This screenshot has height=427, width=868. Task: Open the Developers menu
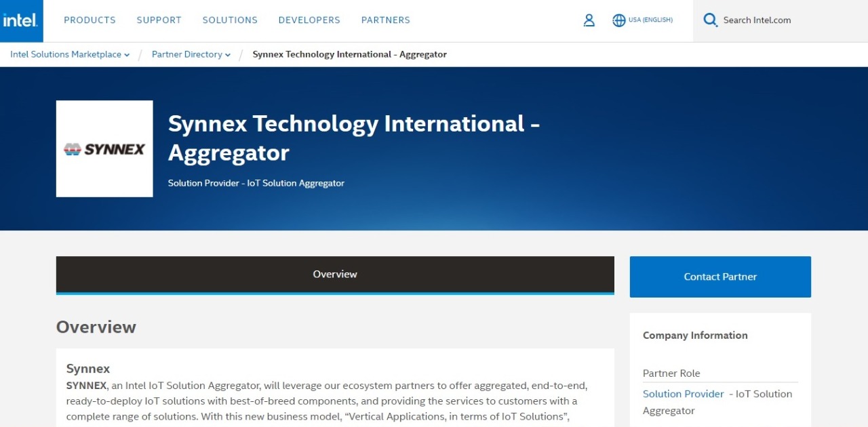pos(309,20)
